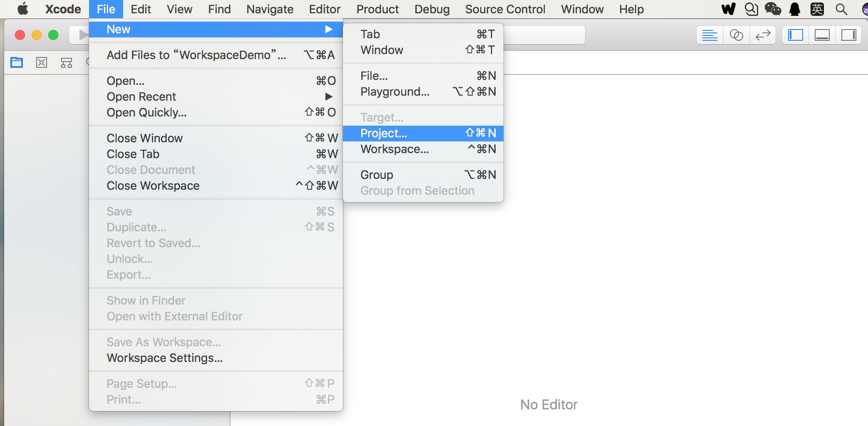This screenshot has width=868, height=426.
Task: Choose Close Tab
Action: (216, 154)
